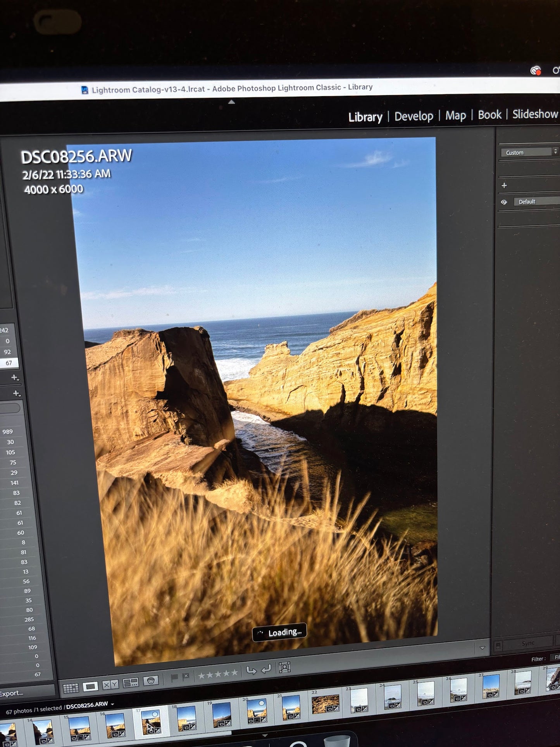
Task: Click the Sync button
Action: (x=528, y=643)
